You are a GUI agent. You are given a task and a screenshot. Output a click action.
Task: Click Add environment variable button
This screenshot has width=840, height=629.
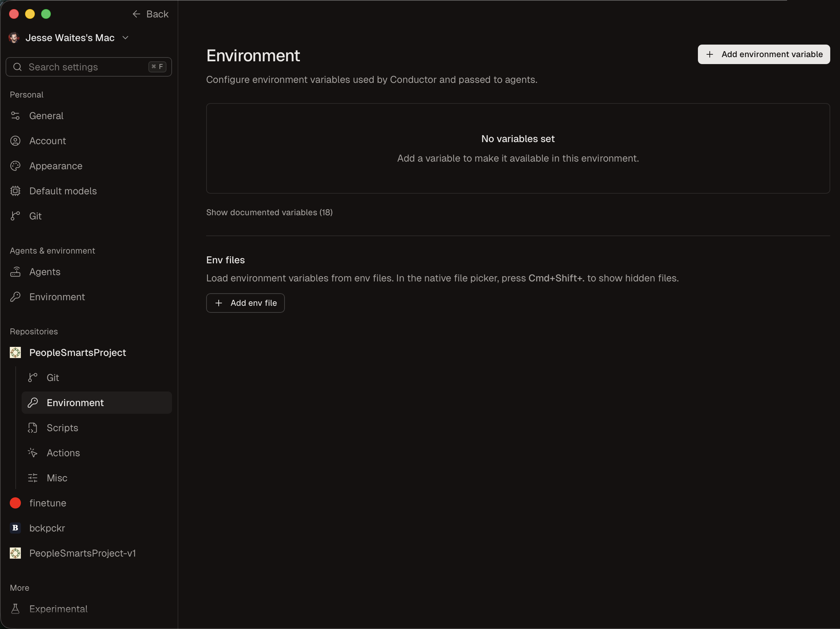[x=764, y=55]
